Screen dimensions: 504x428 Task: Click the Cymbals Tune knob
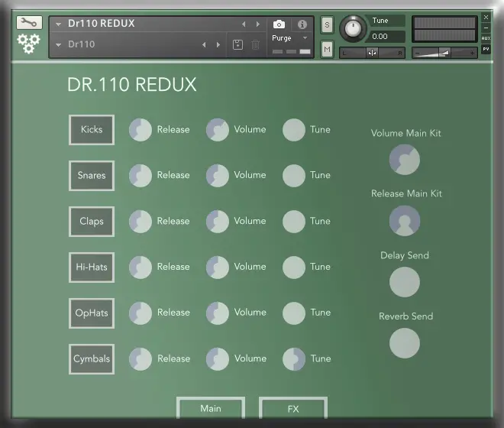(294, 358)
